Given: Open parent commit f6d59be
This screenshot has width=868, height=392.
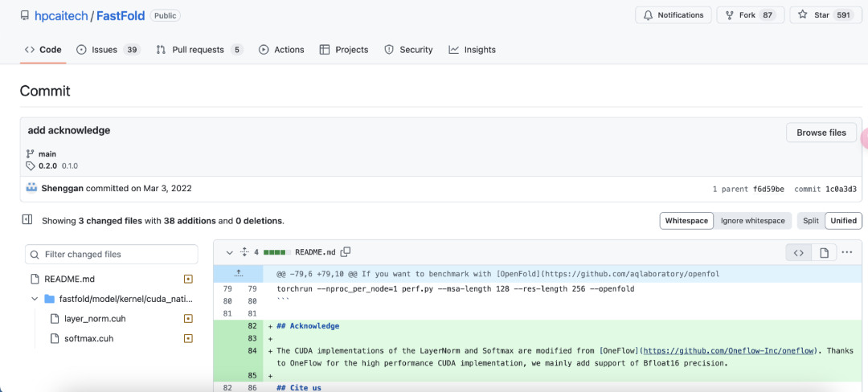Looking at the screenshot, I should coord(768,189).
